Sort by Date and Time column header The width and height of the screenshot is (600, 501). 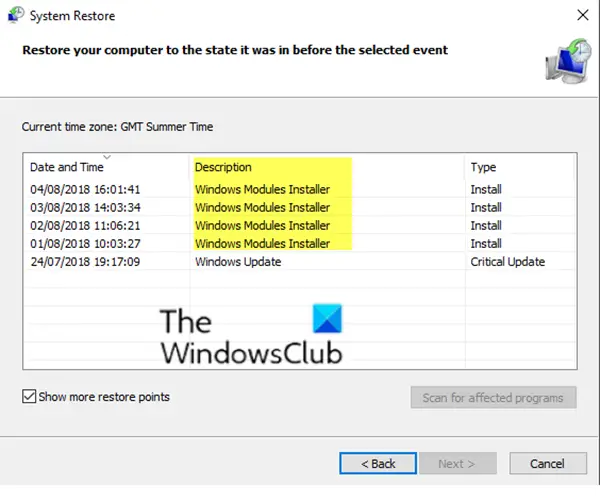click(x=106, y=167)
